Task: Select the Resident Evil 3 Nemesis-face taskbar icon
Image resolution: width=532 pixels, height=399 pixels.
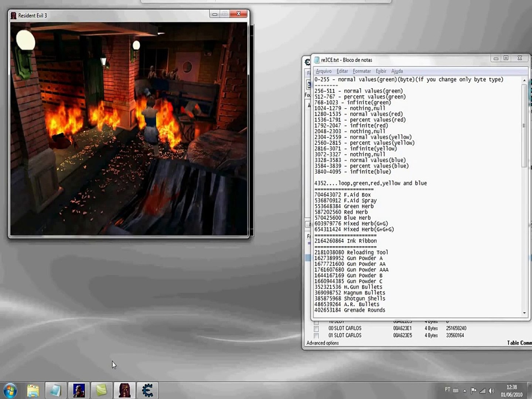Action: tap(124, 391)
